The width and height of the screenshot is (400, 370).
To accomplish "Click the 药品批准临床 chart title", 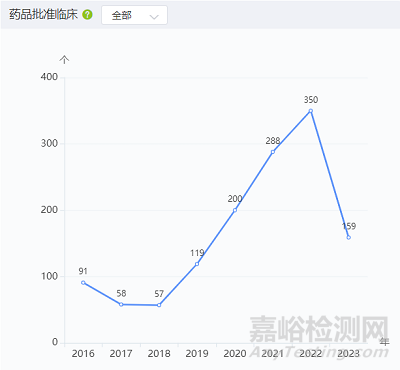I will pyautogui.click(x=43, y=15).
